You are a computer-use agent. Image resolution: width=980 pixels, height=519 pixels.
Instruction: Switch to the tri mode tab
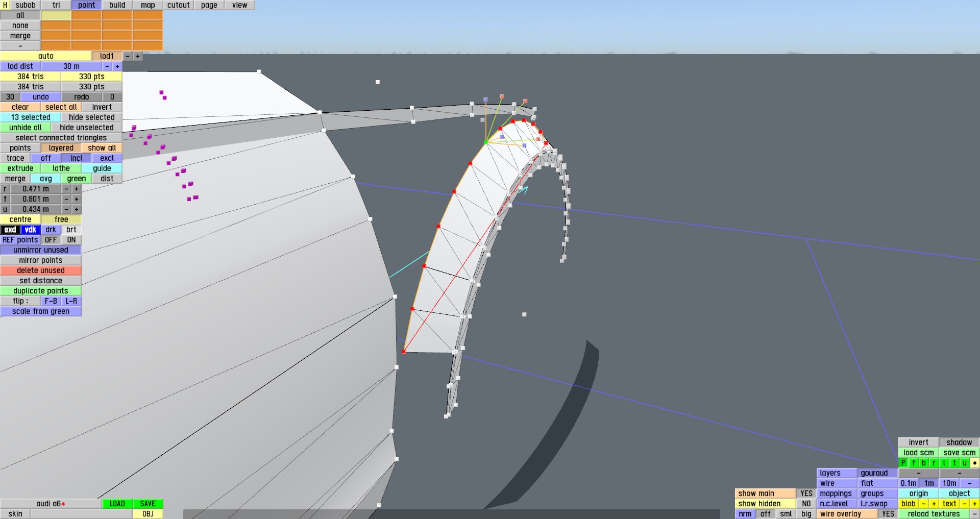pos(56,5)
